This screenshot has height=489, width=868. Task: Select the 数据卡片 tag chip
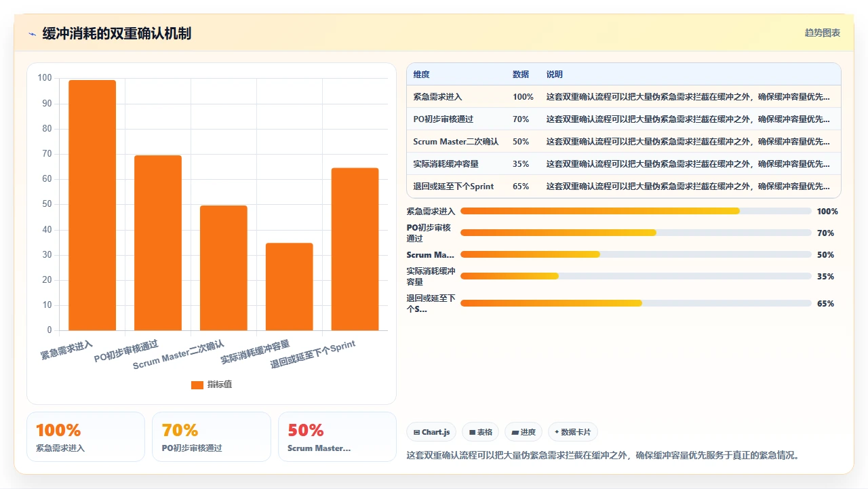(573, 432)
